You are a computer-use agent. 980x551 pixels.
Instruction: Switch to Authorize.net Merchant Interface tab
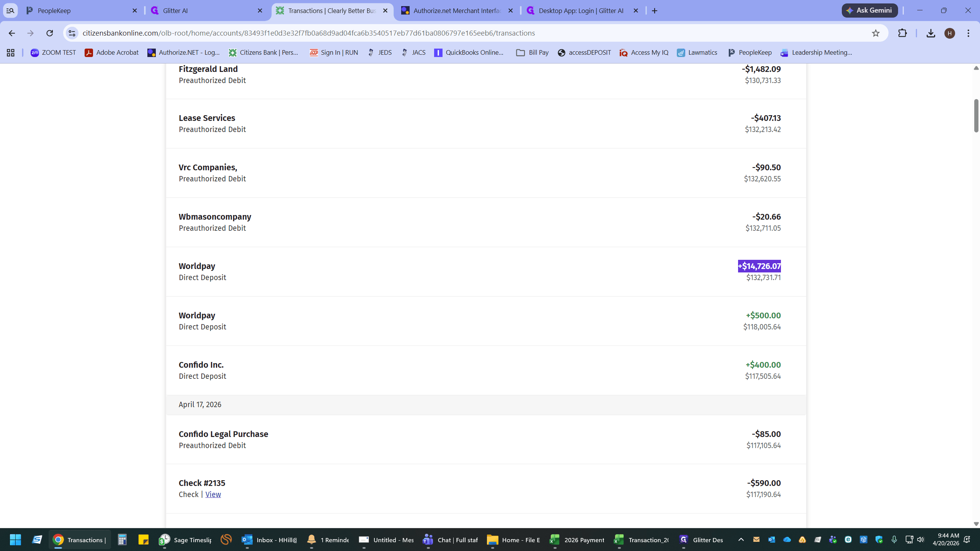tap(457, 11)
